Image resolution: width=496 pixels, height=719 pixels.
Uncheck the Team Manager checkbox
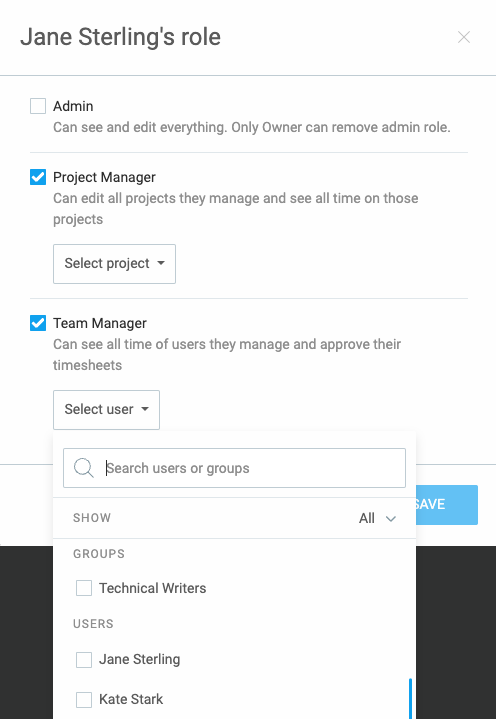click(38, 323)
